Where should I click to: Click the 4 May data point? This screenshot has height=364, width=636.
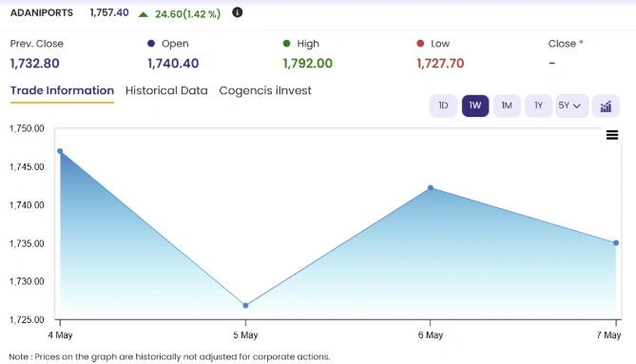point(60,151)
